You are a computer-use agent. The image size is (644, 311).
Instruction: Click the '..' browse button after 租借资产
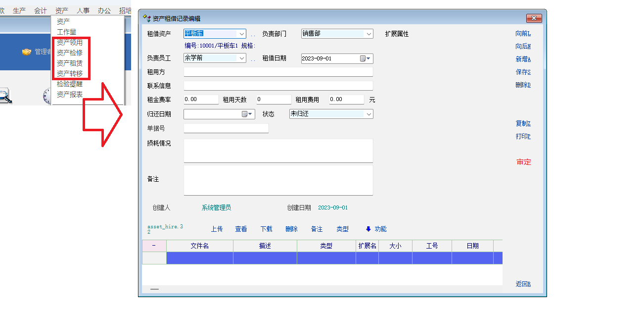pos(253,34)
